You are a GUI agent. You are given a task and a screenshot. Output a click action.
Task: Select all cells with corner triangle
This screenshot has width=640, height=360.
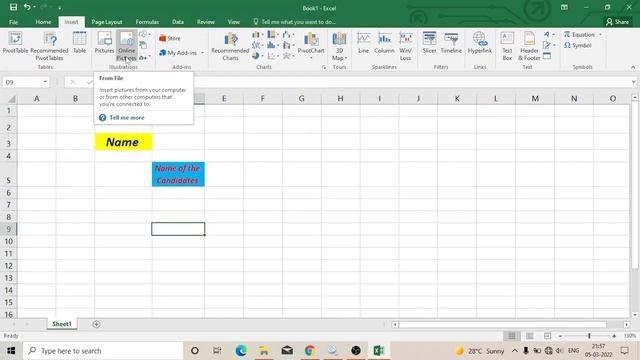(x=11, y=99)
